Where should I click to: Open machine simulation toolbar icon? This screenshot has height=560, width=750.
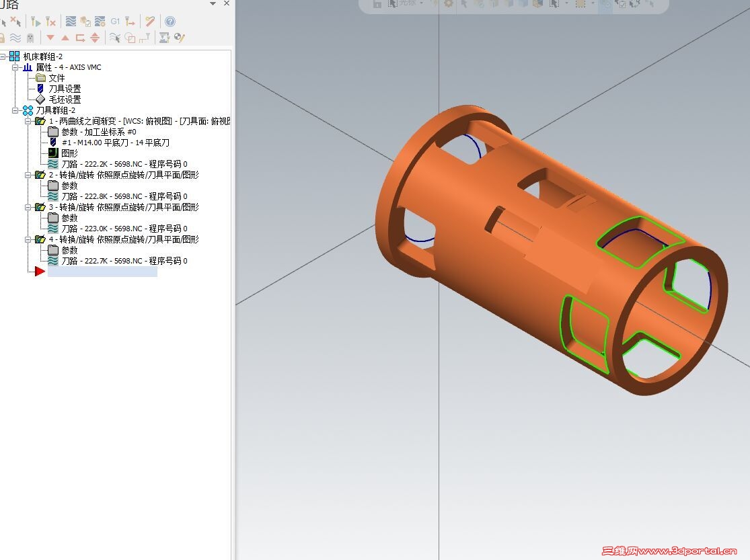point(165,38)
